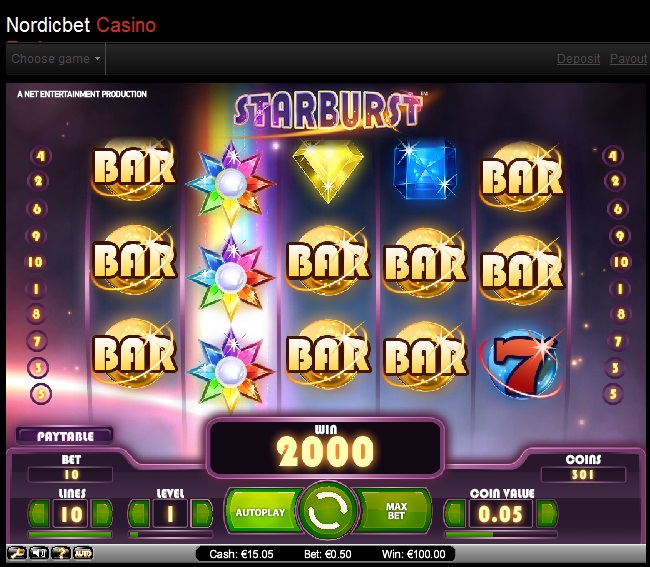
Task: Raise bet level with the right arrow
Action: [x=202, y=514]
